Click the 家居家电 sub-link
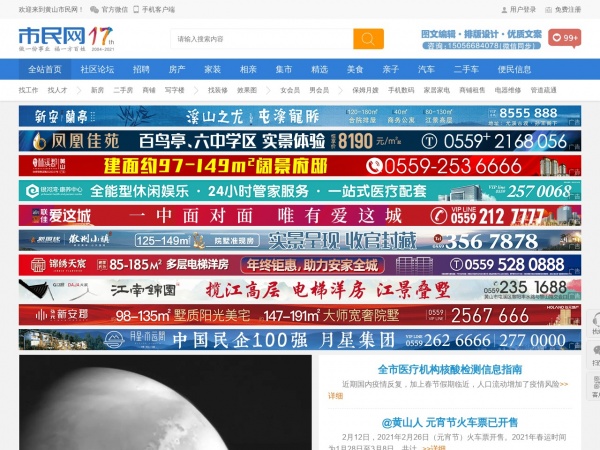Image resolution: width=600 pixels, height=450 pixels. tap(437, 90)
